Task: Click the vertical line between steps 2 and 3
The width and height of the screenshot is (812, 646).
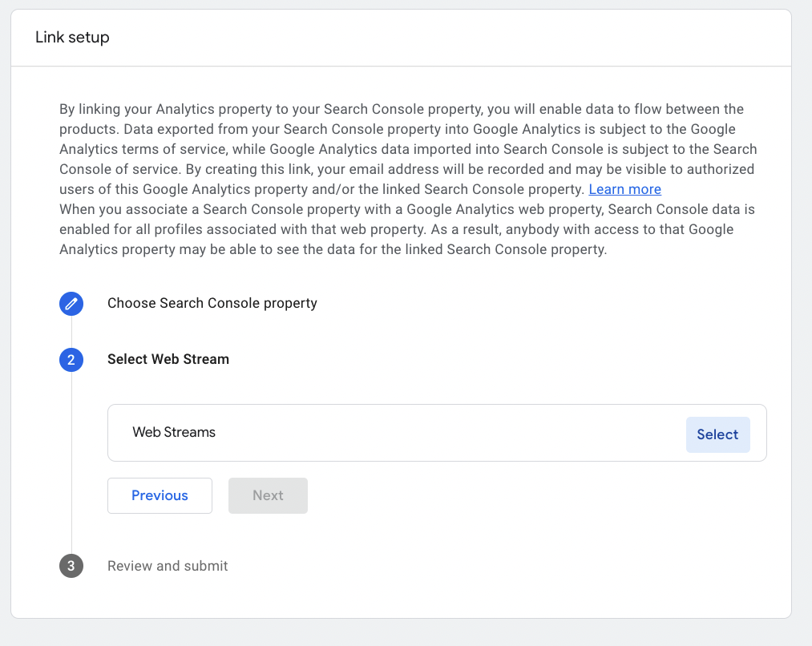Action: (x=71, y=465)
